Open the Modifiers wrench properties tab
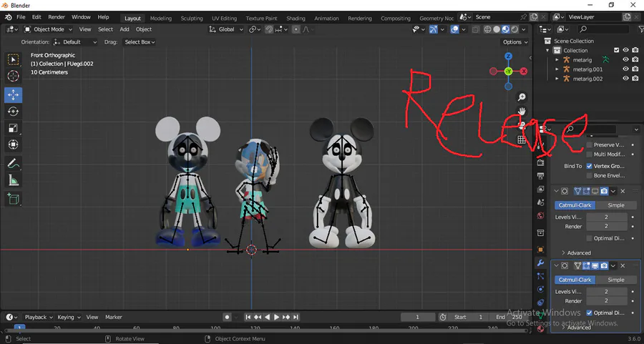This screenshot has height=344, width=644. tap(540, 262)
